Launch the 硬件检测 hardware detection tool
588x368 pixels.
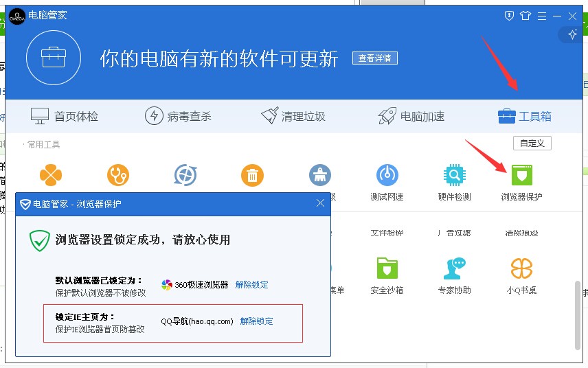(454, 183)
